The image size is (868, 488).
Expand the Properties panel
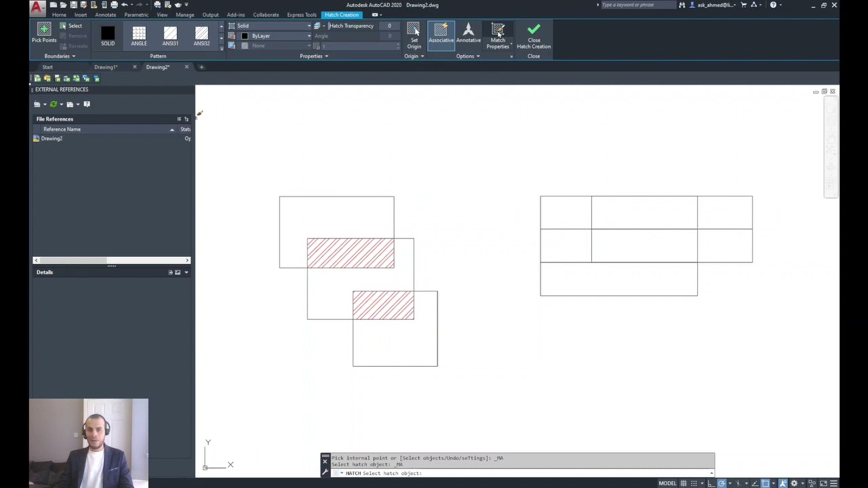coord(314,56)
